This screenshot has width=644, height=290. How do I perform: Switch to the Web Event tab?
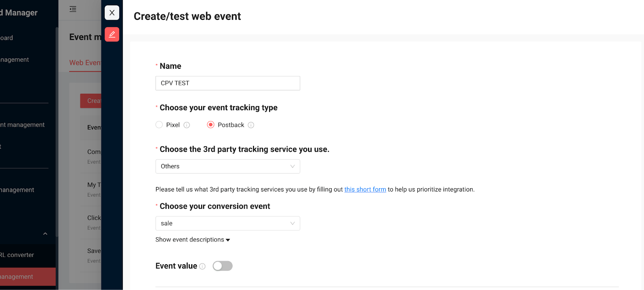[85, 63]
